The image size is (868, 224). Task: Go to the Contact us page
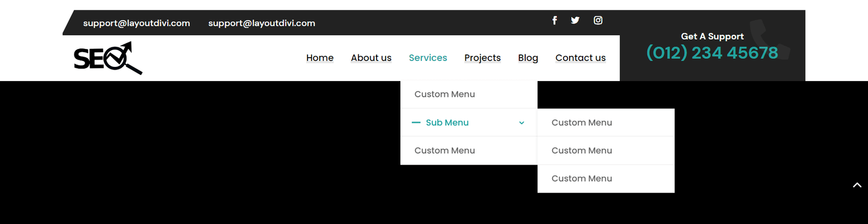click(x=580, y=58)
